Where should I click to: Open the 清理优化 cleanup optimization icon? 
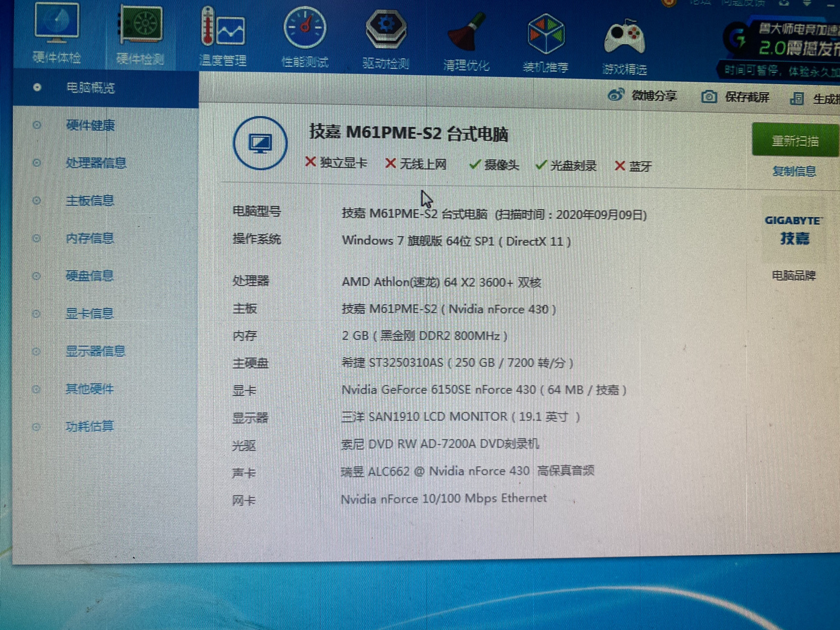point(466,42)
